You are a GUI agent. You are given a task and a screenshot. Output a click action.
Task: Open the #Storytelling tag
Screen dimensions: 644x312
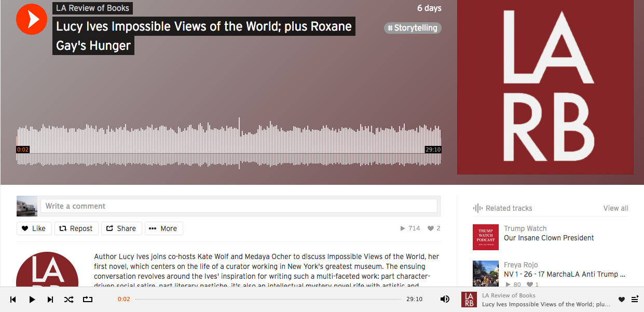click(x=413, y=28)
